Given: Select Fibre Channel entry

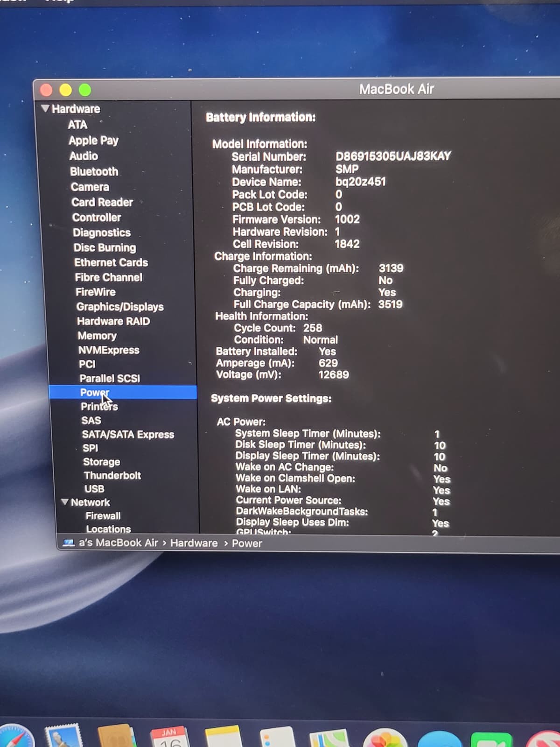Looking at the screenshot, I should coord(109,277).
